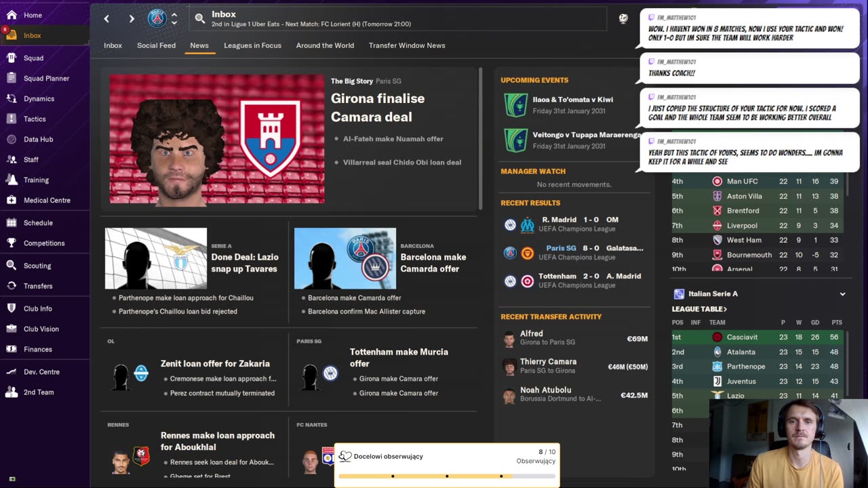This screenshot has height=488, width=868.
Task: Open Done Deal: Lazio snap up Tavares
Action: [245, 263]
